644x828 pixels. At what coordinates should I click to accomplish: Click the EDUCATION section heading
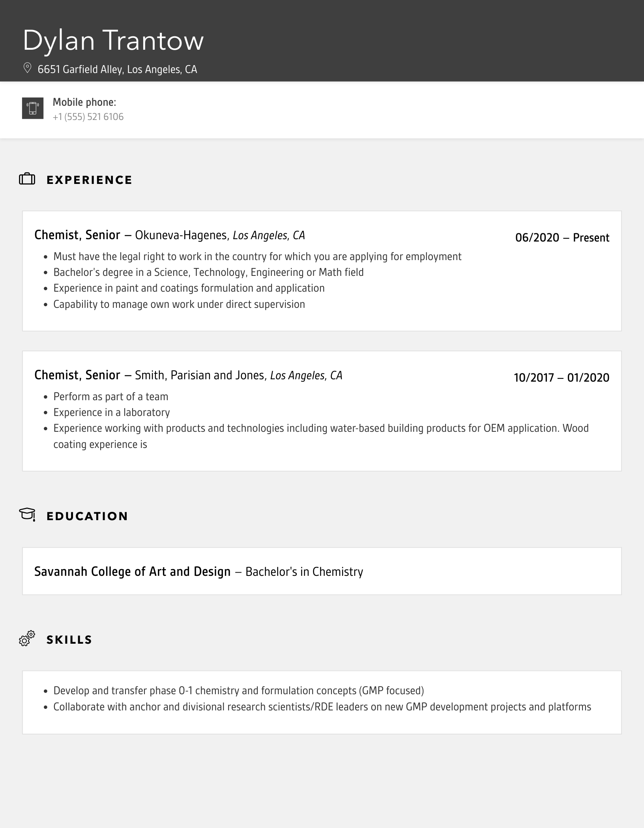[x=87, y=516]
